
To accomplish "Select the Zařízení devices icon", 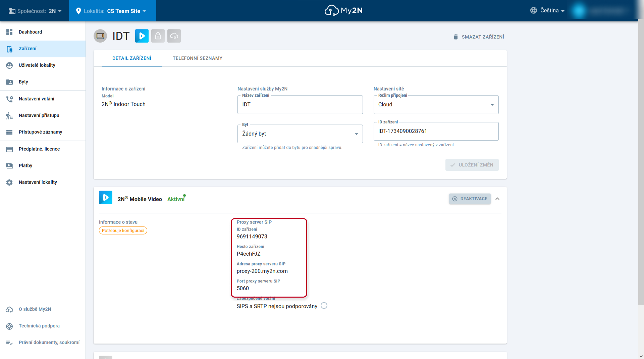I will click(x=9, y=49).
